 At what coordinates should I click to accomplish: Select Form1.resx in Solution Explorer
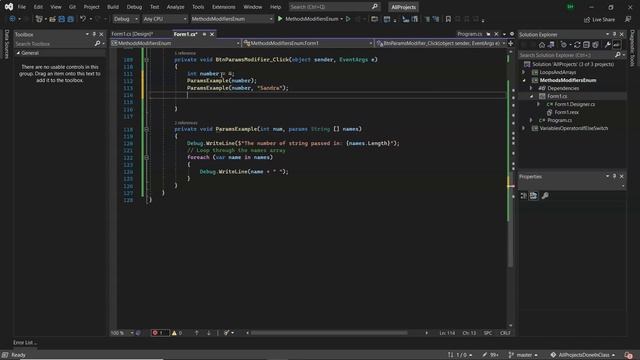point(567,112)
